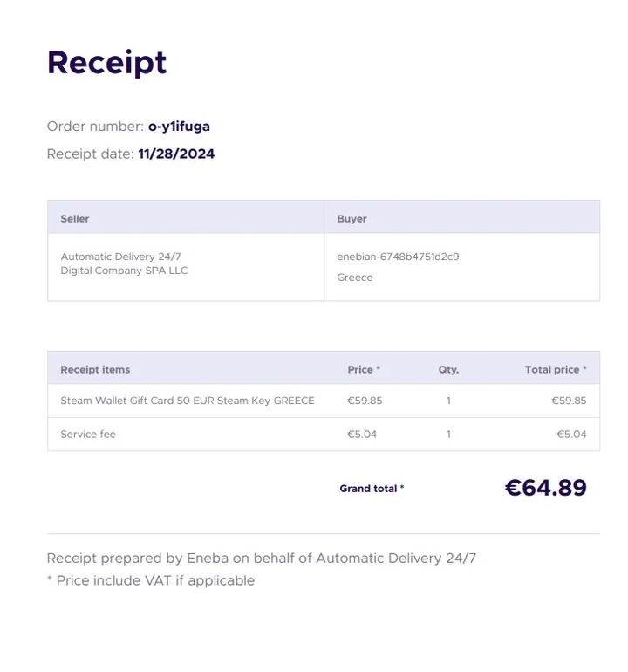Click the Buyer column header
This screenshot has height=672, width=628.
(352, 219)
